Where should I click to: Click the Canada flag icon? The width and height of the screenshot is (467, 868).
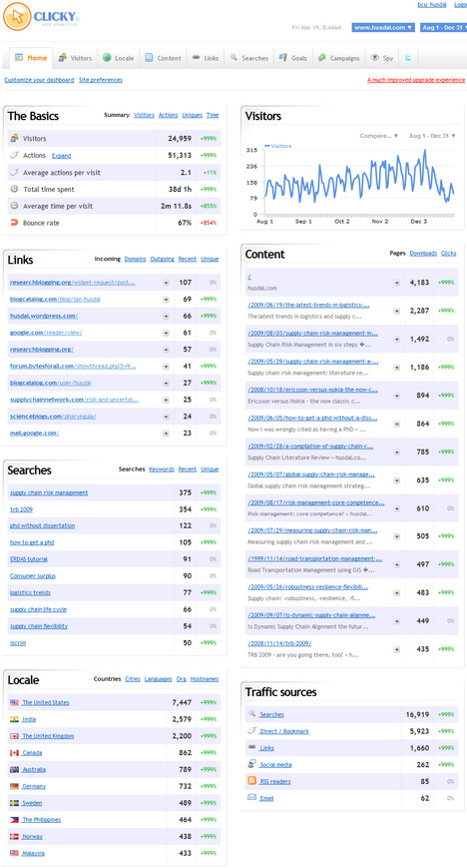click(14, 753)
